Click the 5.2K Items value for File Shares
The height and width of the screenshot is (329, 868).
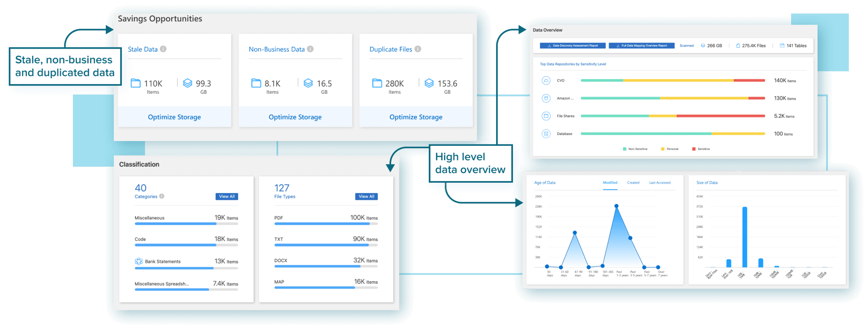pos(784,116)
